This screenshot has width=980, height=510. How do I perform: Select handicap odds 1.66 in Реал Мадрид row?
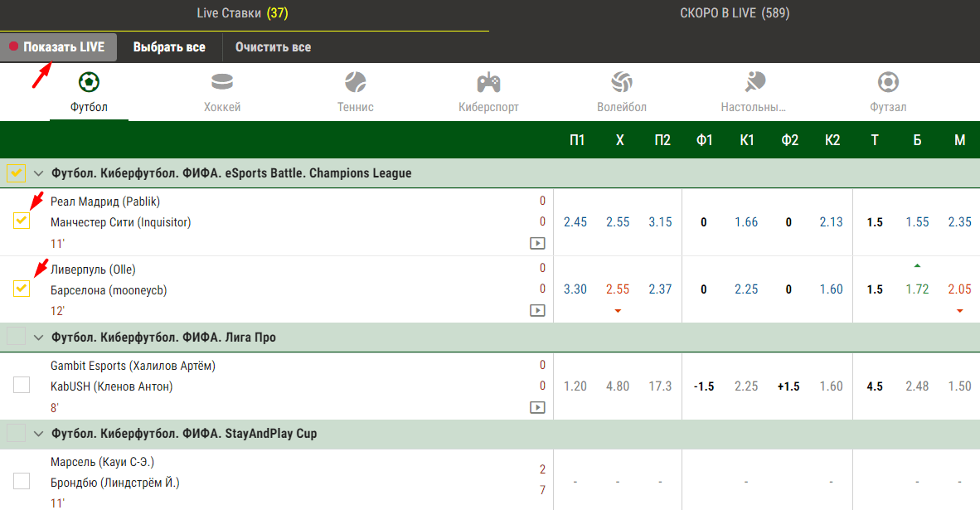746,222
